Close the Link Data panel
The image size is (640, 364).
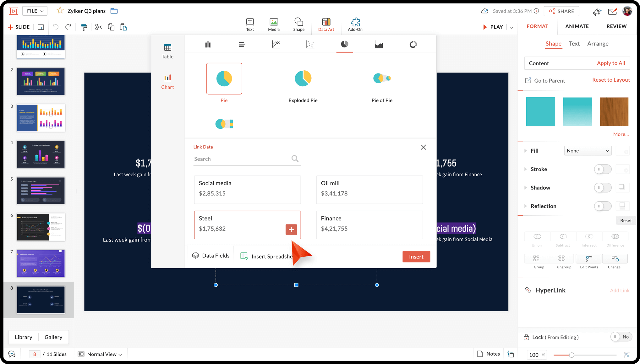423,147
